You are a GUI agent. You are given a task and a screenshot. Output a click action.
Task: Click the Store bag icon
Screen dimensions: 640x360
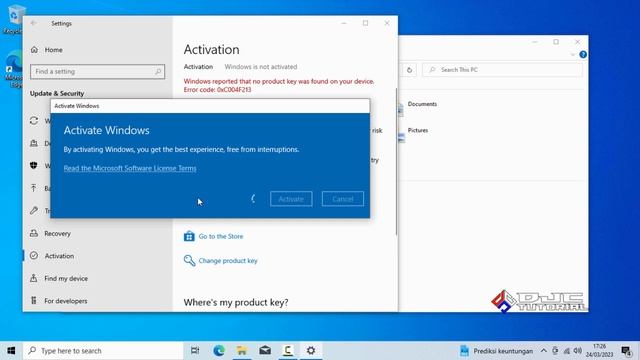tap(189, 236)
